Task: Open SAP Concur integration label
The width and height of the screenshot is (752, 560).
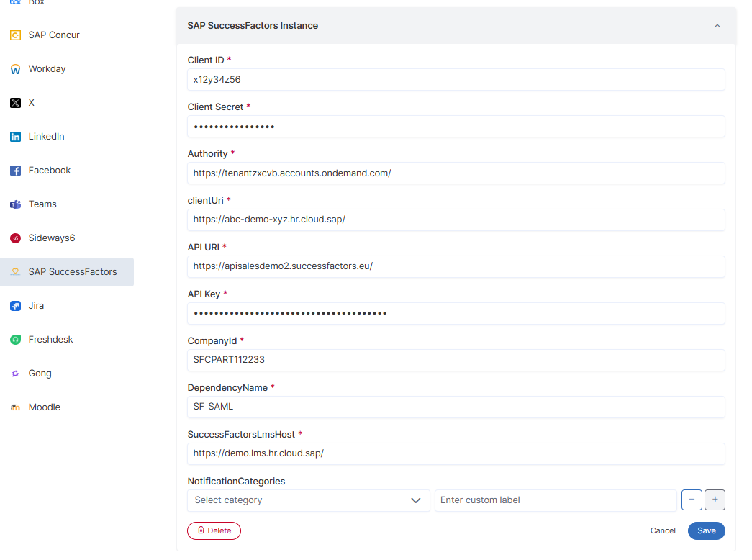Action: pyautogui.click(x=54, y=35)
